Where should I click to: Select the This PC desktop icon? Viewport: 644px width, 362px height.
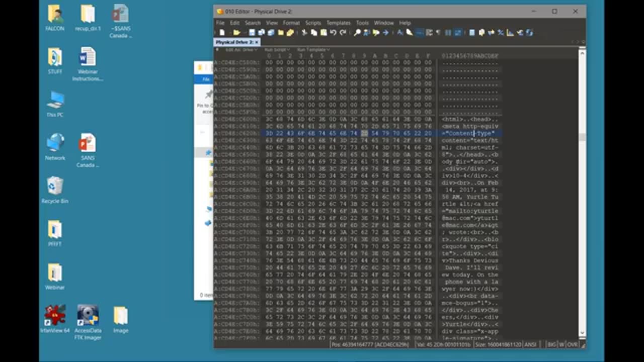[x=55, y=104]
